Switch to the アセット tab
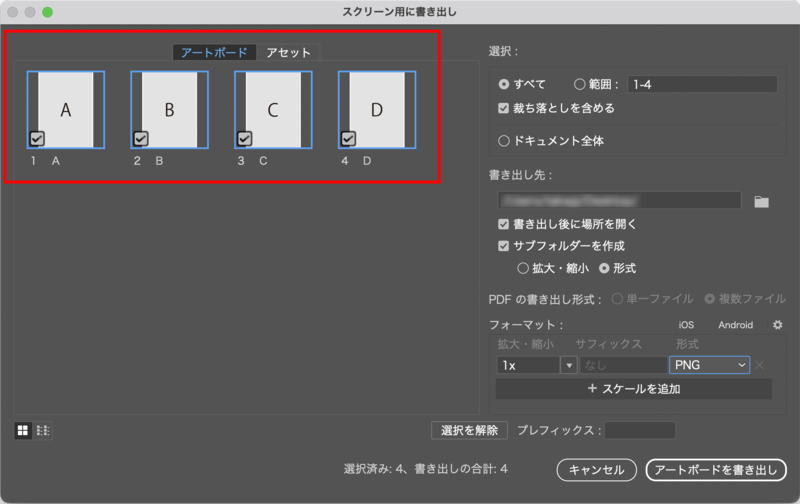Screen dimensions: 800x504 pos(288,53)
